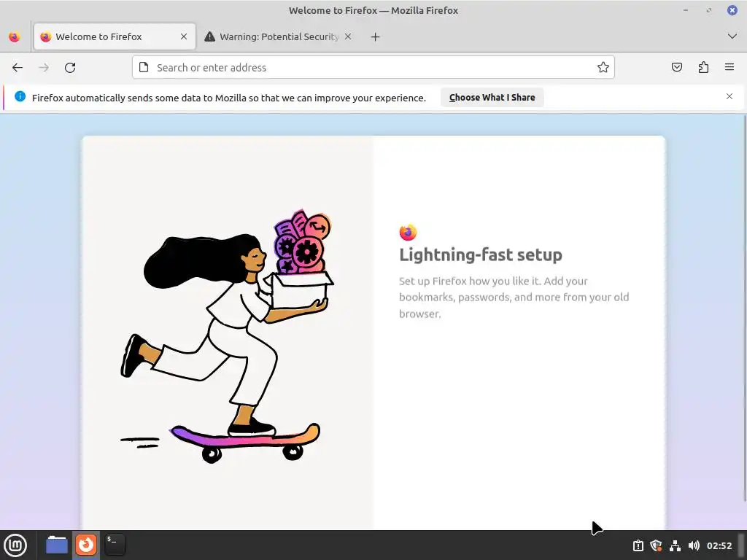Bookmark this page with the star icon
The width and height of the screenshot is (747, 560).
pyautogui.click(x=603, y=67)
